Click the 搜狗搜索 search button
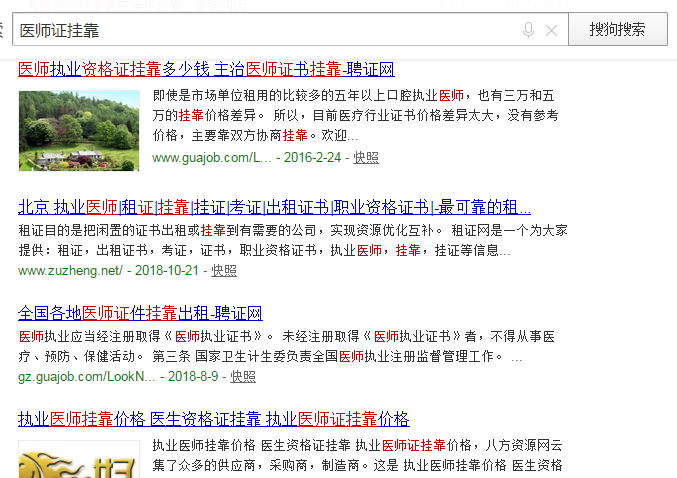 (618, 29)
